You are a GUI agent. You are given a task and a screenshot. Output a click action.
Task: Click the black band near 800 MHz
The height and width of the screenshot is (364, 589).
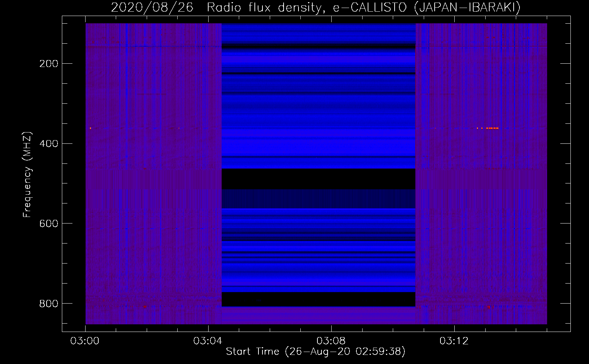319,299
